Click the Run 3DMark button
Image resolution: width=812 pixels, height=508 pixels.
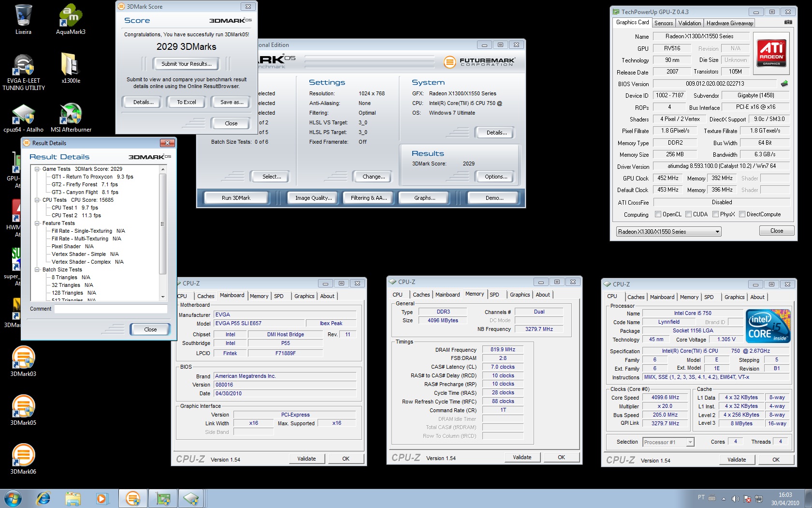click(236, 198)
